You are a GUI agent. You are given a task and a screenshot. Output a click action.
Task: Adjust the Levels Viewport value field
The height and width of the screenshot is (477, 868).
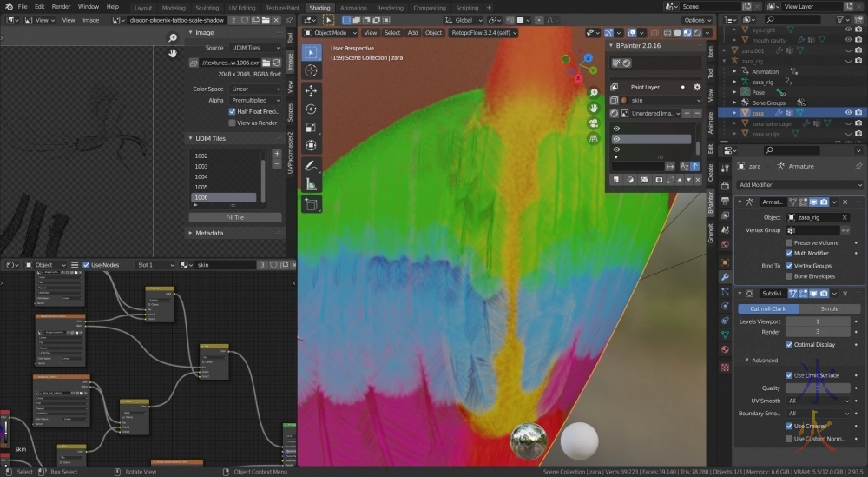click(x=818, y=321)
